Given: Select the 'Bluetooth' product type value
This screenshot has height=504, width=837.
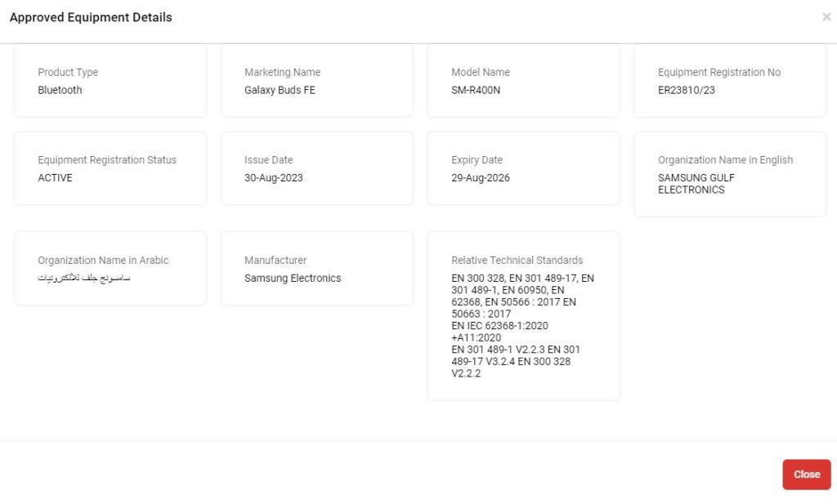Looking at the screenshot, I should (x=60, y=90).
